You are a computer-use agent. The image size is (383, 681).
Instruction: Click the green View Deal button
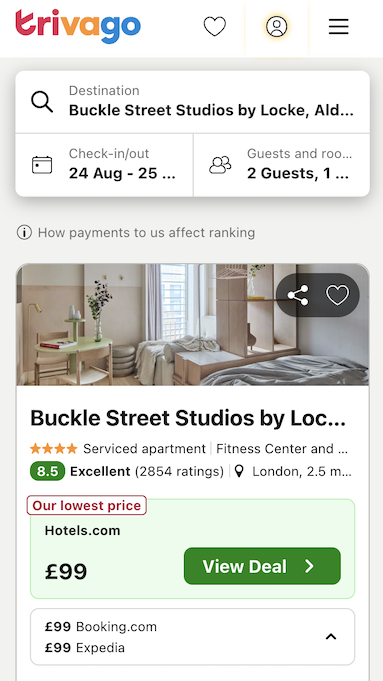coord(262,566)
